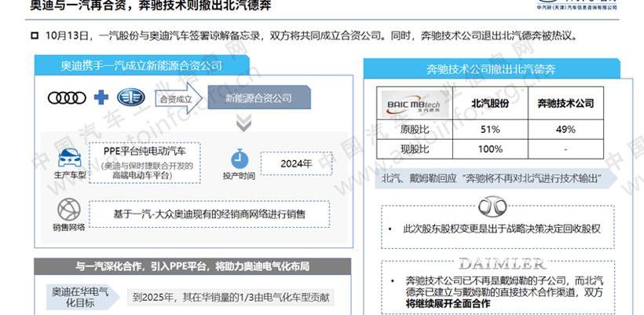Click the 2024年 production time box
Image resolution: width=644 pixels, height=315 pixels.
click(295, 163)
